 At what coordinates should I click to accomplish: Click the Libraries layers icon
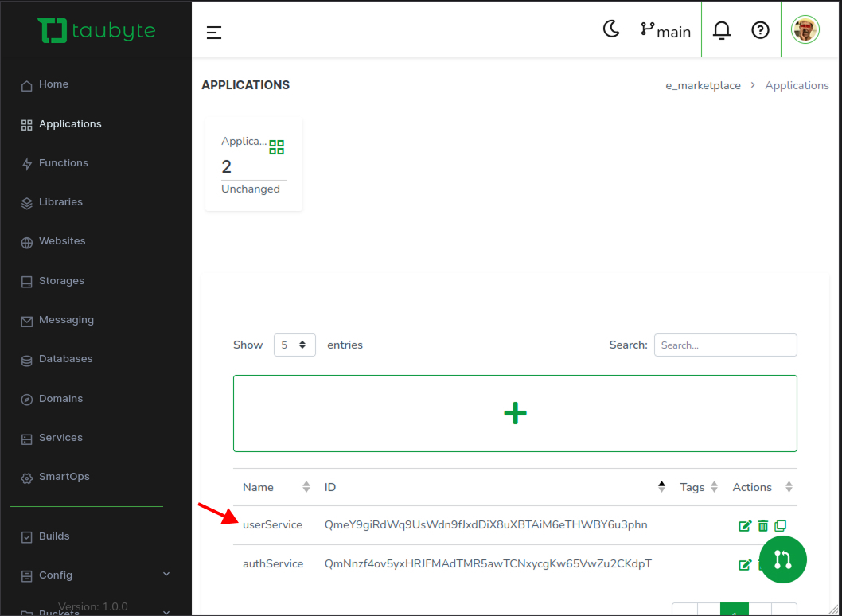(26, 204)
